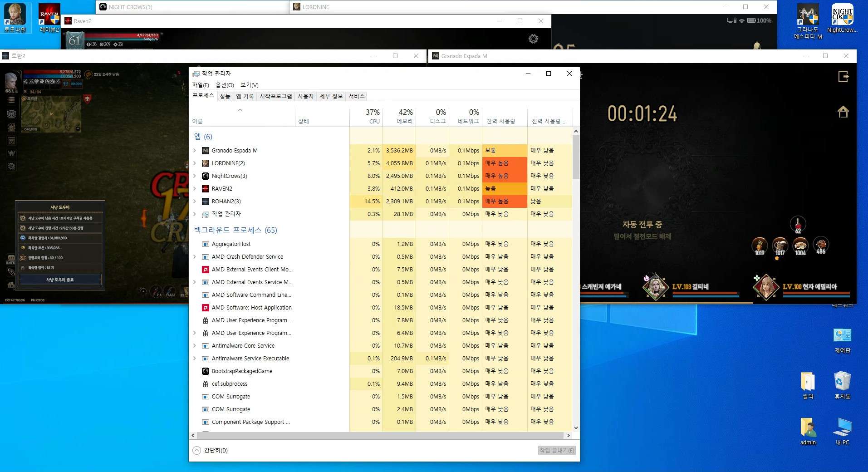Switch to the 앱 기록 tab
The image size is (868, 472).
[x=245, y=96]
